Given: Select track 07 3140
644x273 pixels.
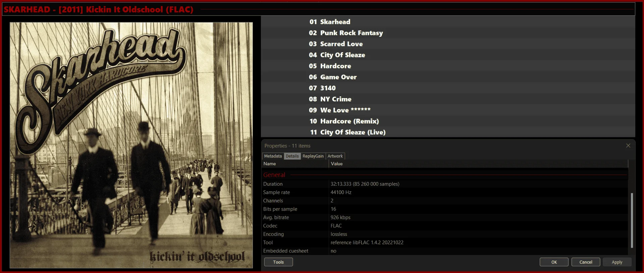Looking at the screenshot, I should [x=448, y=88].
